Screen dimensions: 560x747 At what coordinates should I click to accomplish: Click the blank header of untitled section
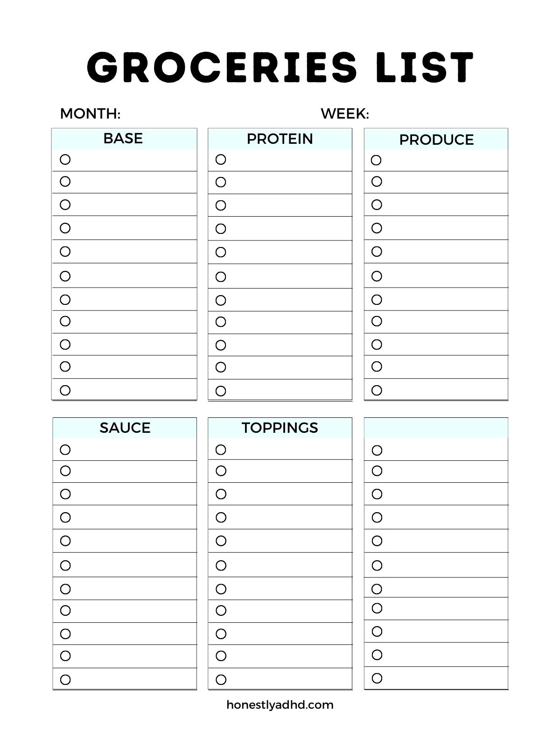coord(436,428)
